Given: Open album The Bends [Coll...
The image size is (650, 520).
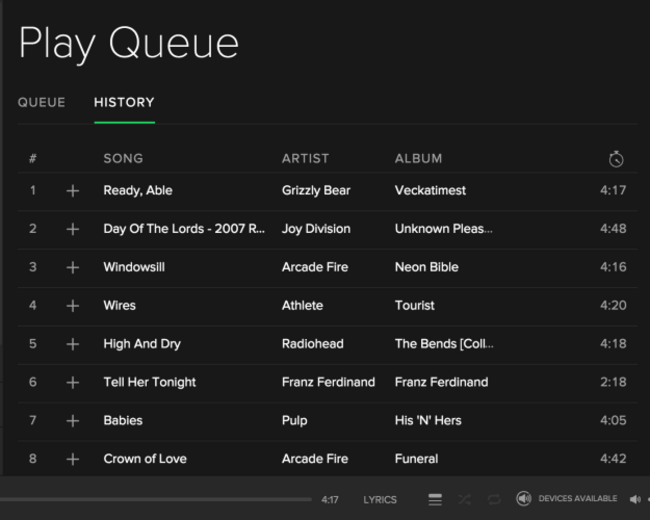Looking at the screenshot, I should pos(444,344).
